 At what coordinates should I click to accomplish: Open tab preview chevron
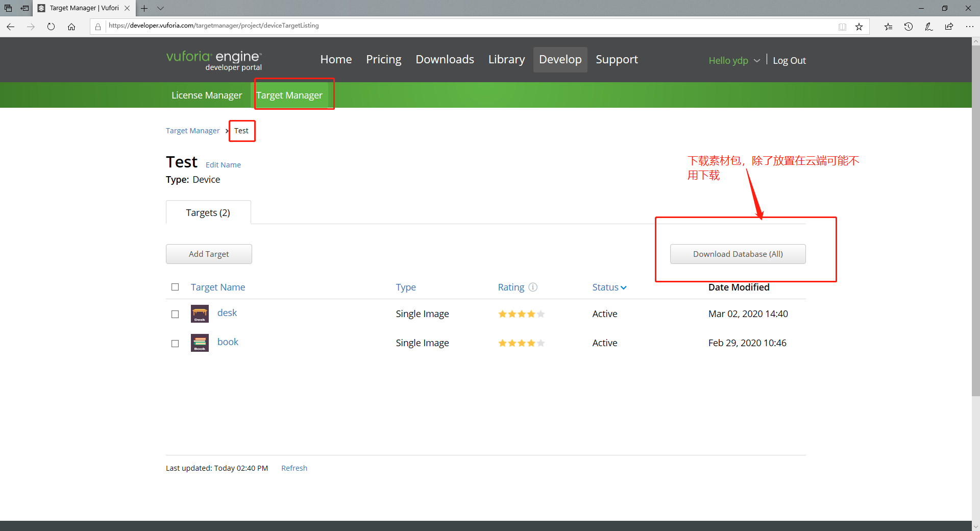click(160, 8)
